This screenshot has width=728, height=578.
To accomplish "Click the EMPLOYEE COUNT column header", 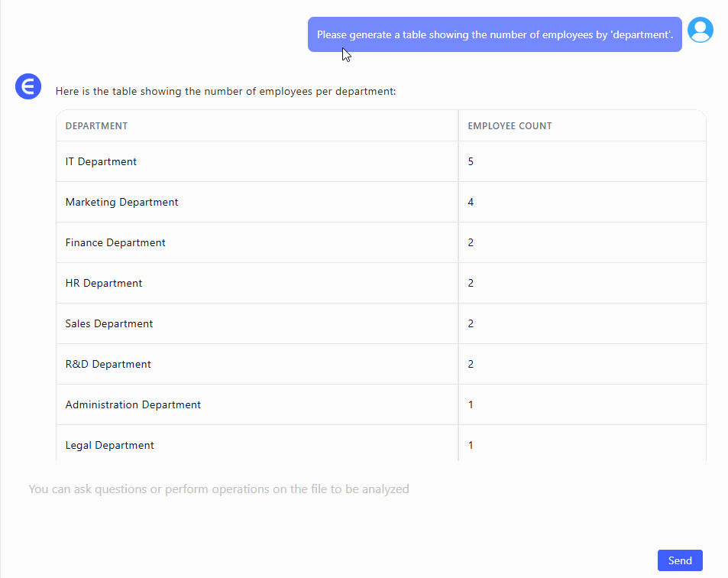I will (x=510, y=126).
